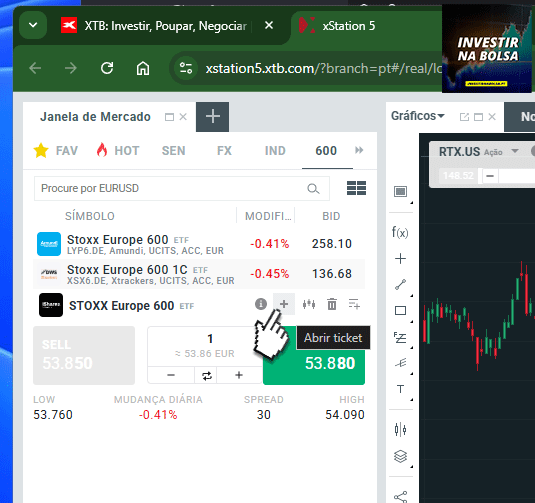Sort by BID column header
This screenshot has width=535, height=503.
331,216
